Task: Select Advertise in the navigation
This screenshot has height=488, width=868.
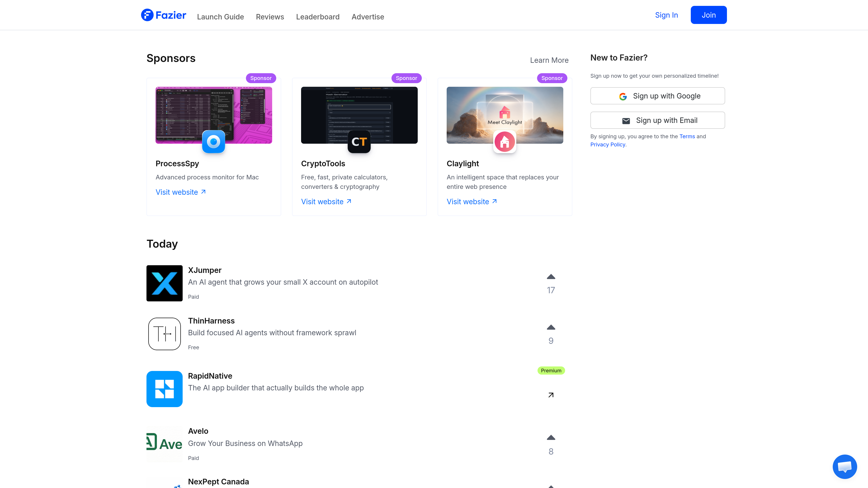Action: point(368,17)
